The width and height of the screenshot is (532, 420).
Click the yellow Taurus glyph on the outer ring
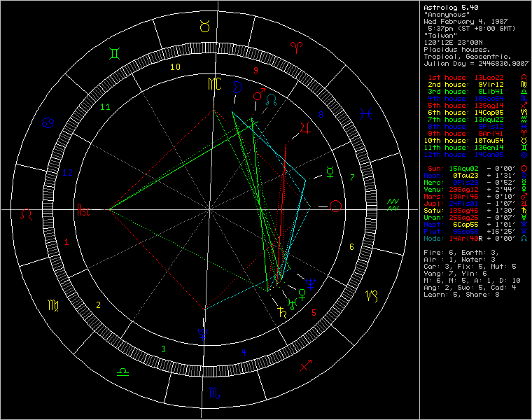point(204,27)
